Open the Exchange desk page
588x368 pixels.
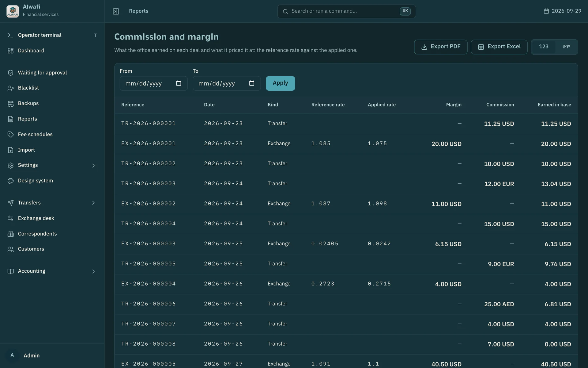[x=52, y=218]
